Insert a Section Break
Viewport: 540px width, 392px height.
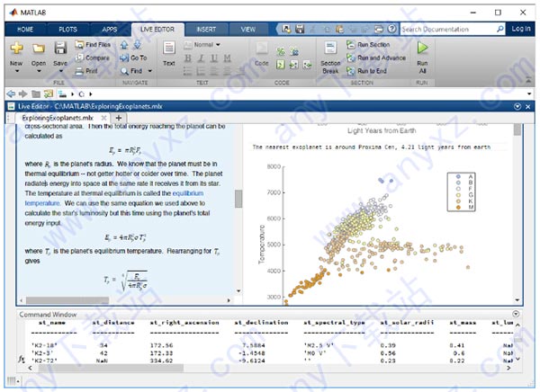tap(330, 58)
